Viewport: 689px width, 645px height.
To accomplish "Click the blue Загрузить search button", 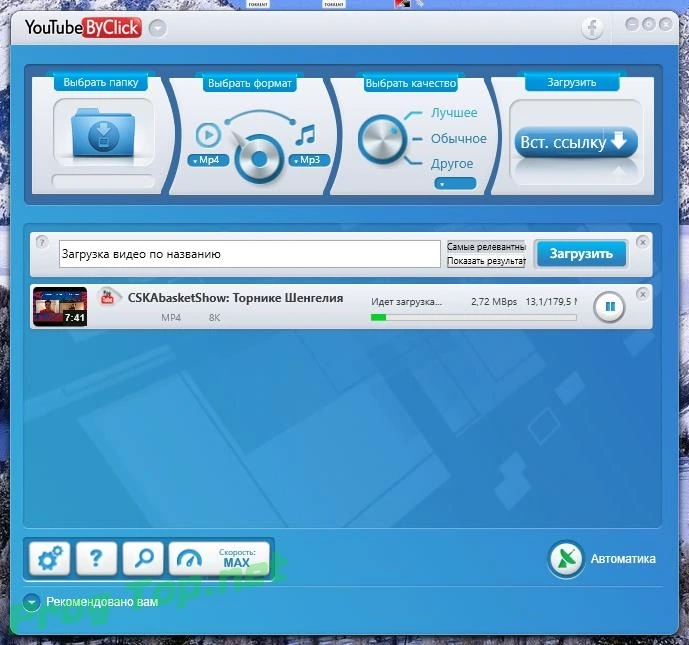I will point(581,254).
